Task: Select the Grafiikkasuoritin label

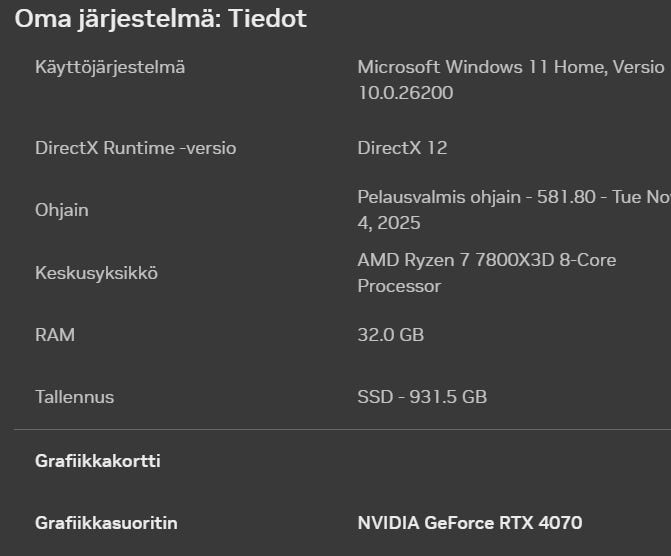Action: pyautogui.click(x=106, y=523)
